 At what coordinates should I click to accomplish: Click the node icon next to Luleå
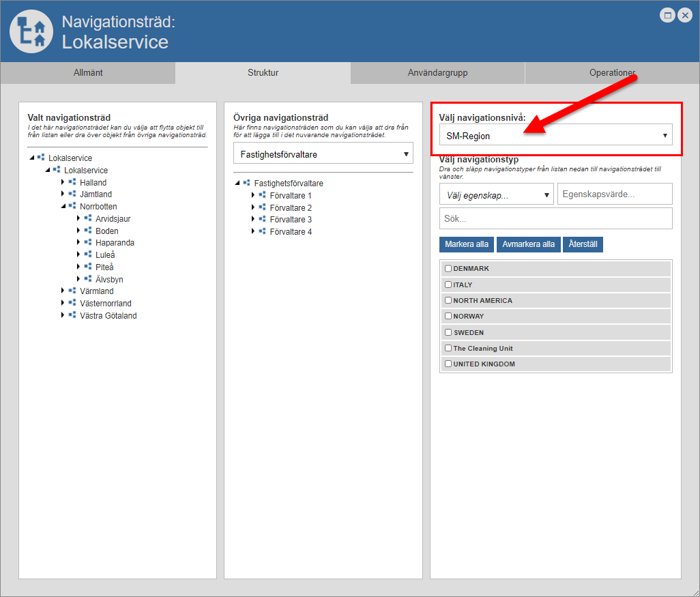88,255
